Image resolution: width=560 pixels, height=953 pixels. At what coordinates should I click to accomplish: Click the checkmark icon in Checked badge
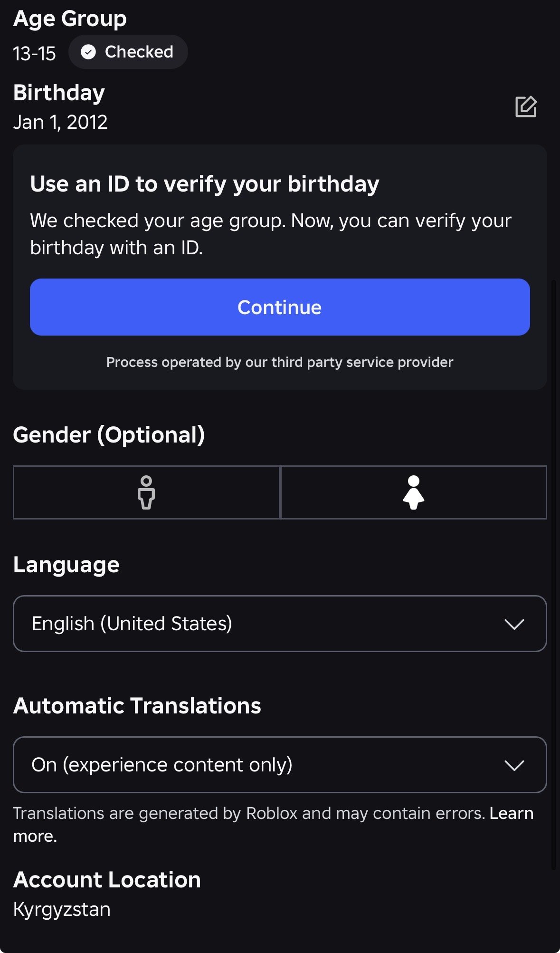coord(88,52)
